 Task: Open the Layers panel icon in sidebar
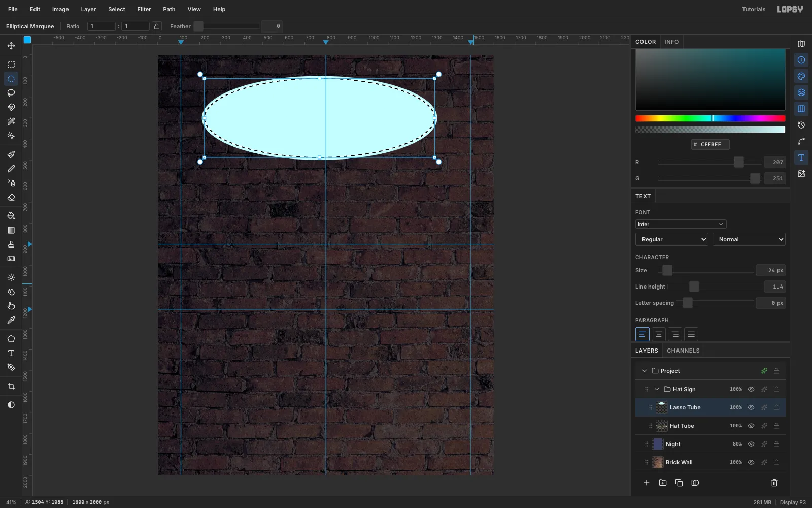pyautogui.click(x=801, y=92)
